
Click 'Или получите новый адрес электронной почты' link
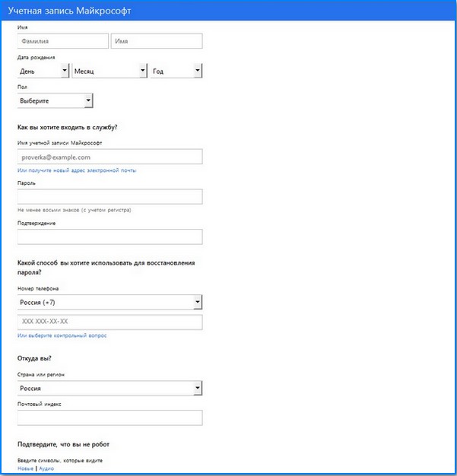pos(77,170)
